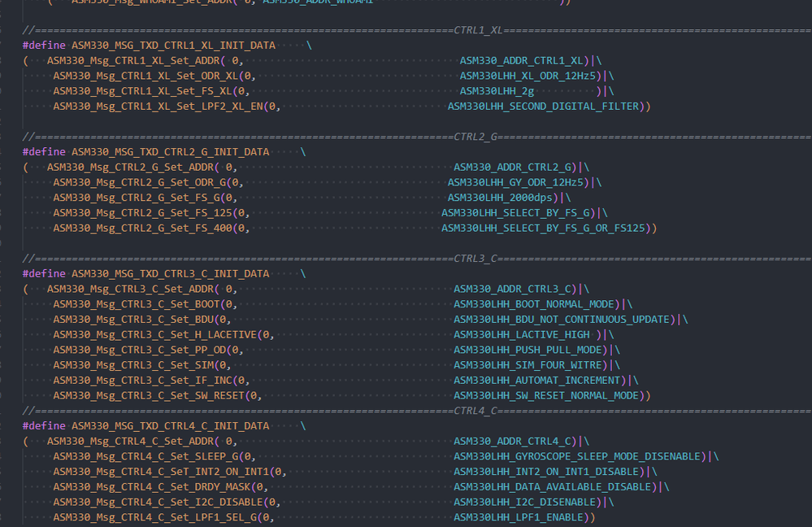812x527 pixels.
Task: Click ASM330LHH_SECOND_DIGITAL_FILTER identifier
Action: point(544,107)
